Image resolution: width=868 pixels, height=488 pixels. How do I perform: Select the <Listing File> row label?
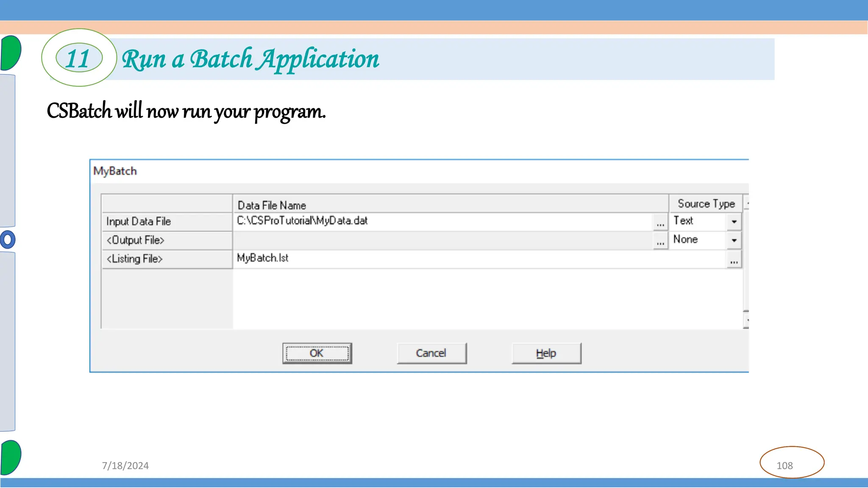167,259
